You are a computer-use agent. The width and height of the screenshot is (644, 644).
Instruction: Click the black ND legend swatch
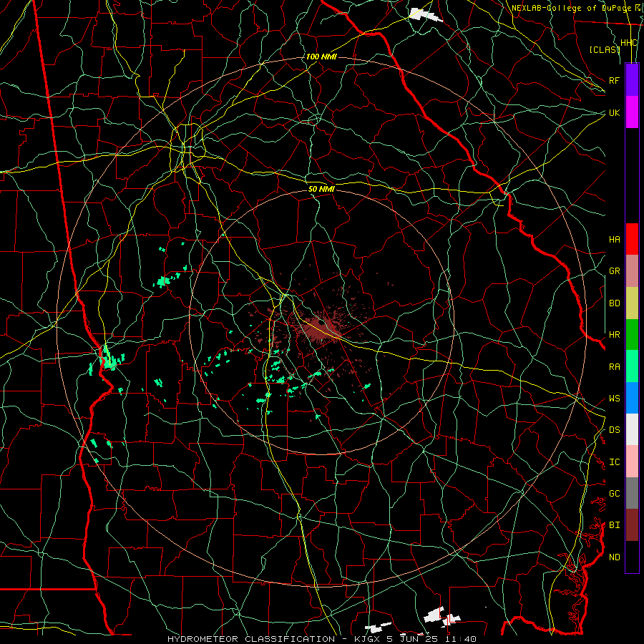point(632,557)
